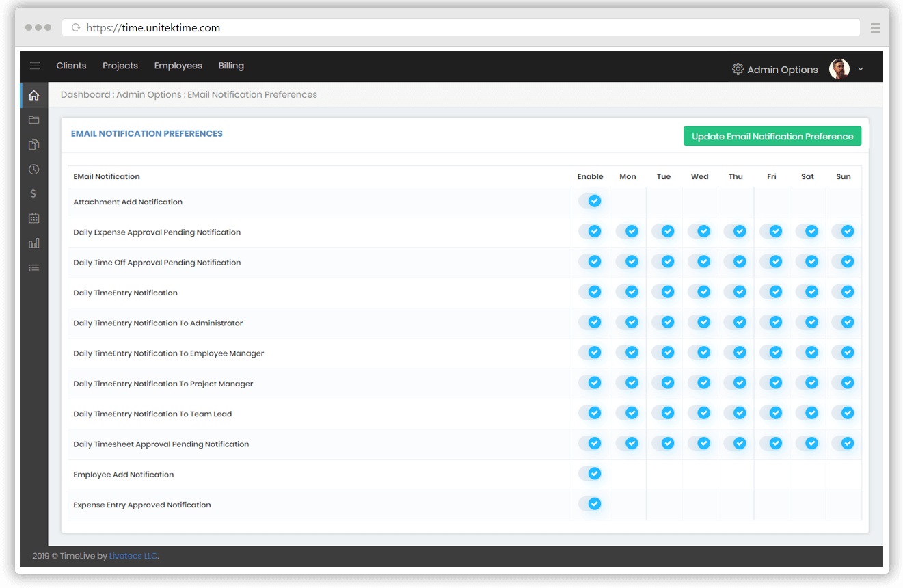This screenshot has width=903, height=588.
Task: Open the calendar icon in sidebar
Action: [33, 219]
